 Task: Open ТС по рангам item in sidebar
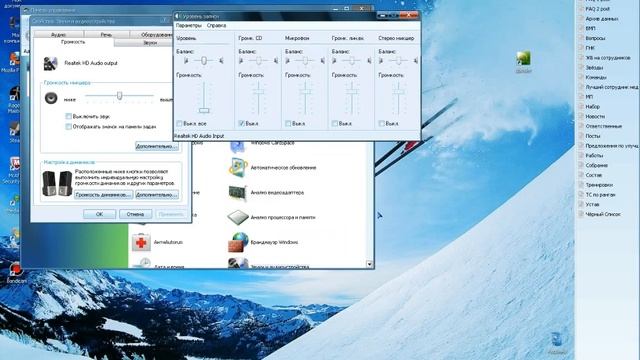600,195
